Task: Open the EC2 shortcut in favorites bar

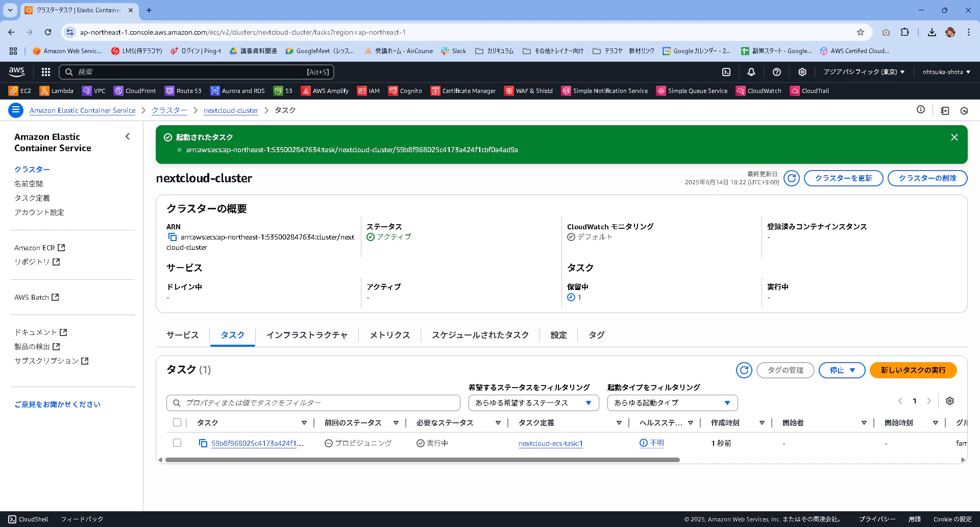Action: point(20,91)
